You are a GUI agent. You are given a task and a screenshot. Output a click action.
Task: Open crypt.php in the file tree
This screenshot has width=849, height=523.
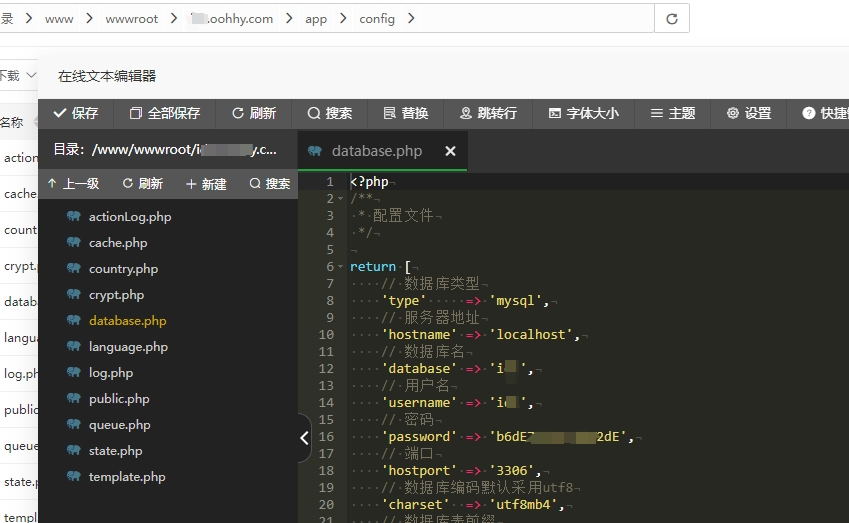[116, 295]
